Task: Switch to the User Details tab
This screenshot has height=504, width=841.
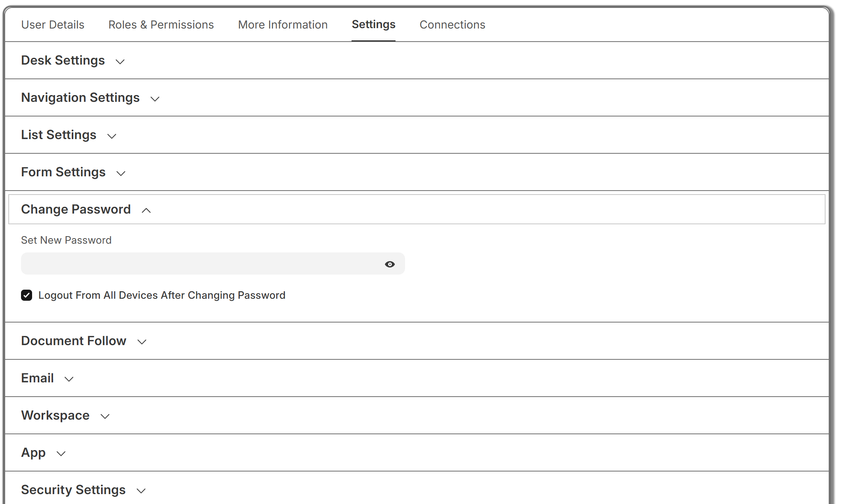Action: click(x=53, y=25)
